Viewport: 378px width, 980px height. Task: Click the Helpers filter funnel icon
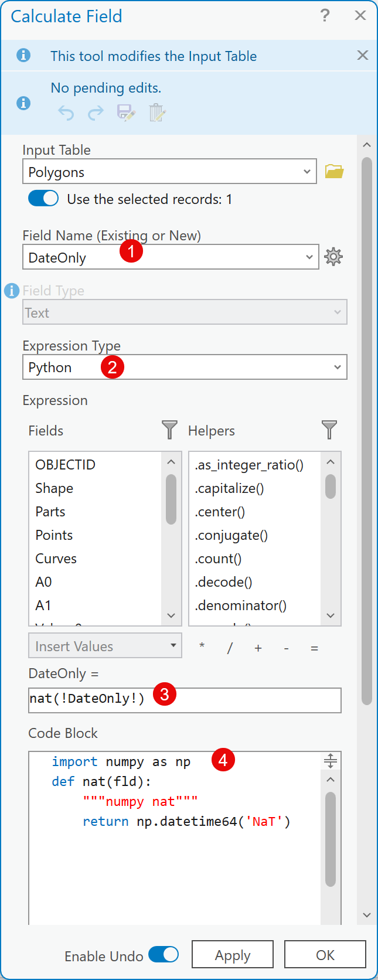point(329,430)
